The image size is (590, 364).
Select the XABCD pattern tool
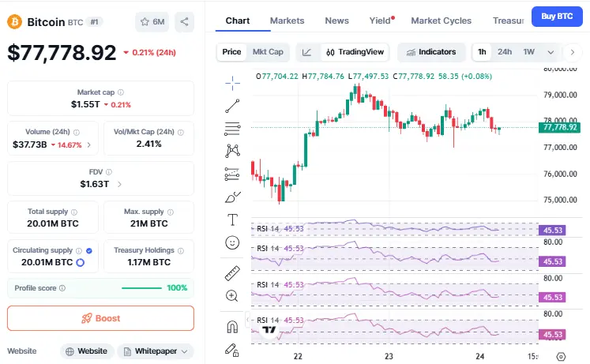(x=232, y=151)
